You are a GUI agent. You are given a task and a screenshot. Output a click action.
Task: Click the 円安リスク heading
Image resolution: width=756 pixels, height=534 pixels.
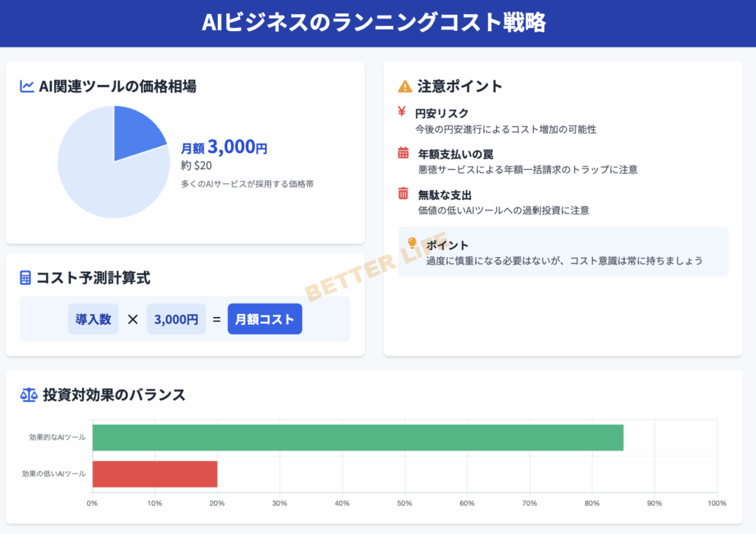pyautogui.click(x=441, y=113)
